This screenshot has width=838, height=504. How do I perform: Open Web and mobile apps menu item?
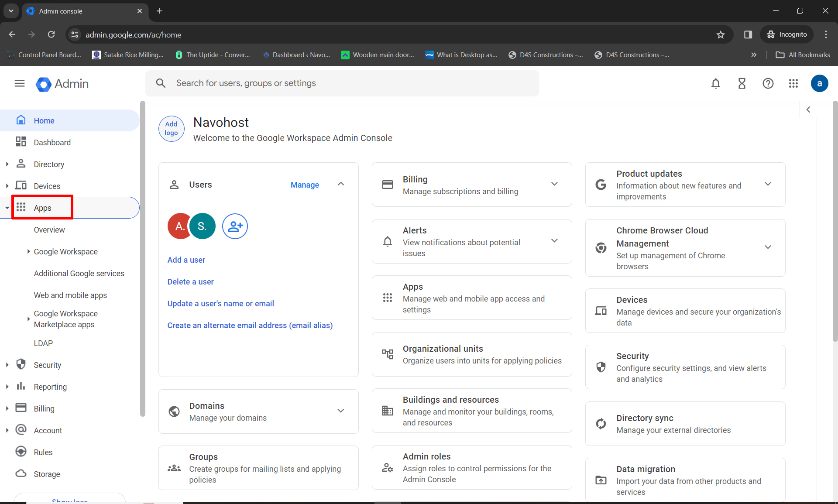coord(70,295)
